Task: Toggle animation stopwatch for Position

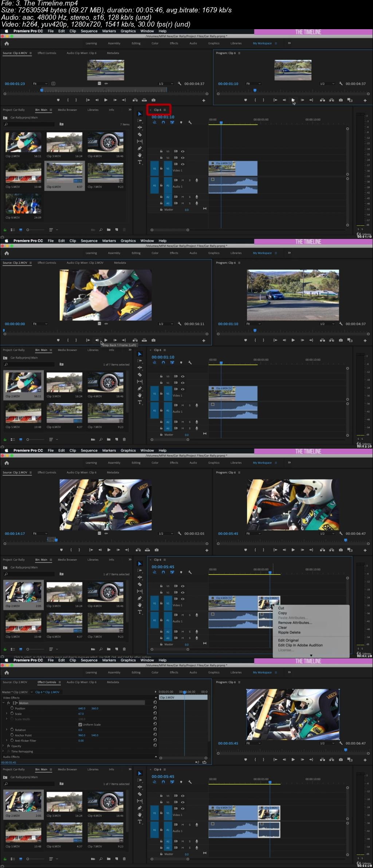Action: pos(12,708)
